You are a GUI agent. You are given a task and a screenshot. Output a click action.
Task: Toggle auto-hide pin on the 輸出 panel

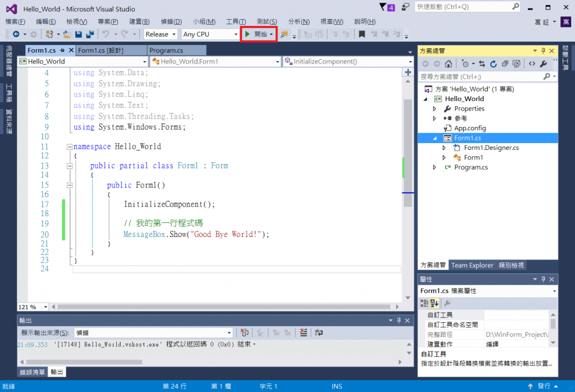(399, 321)
